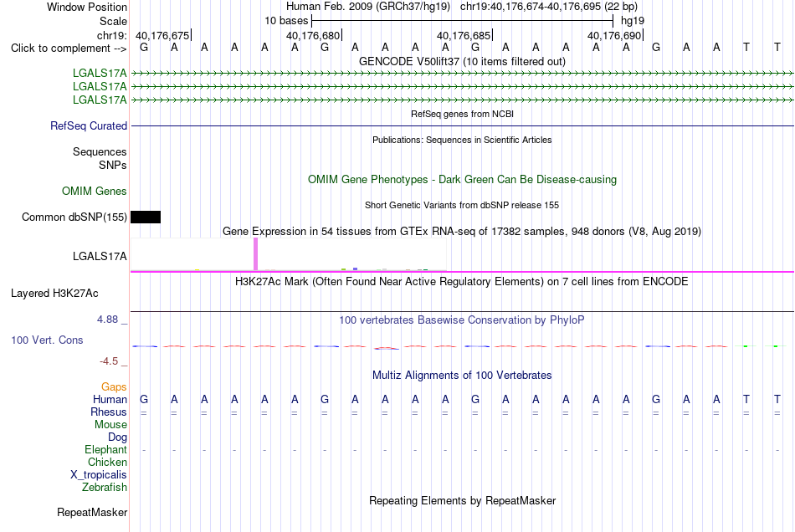Click the 40,176,690 coordinate label
The height and width of the screenshot is (532, 795).
(614, 35)
